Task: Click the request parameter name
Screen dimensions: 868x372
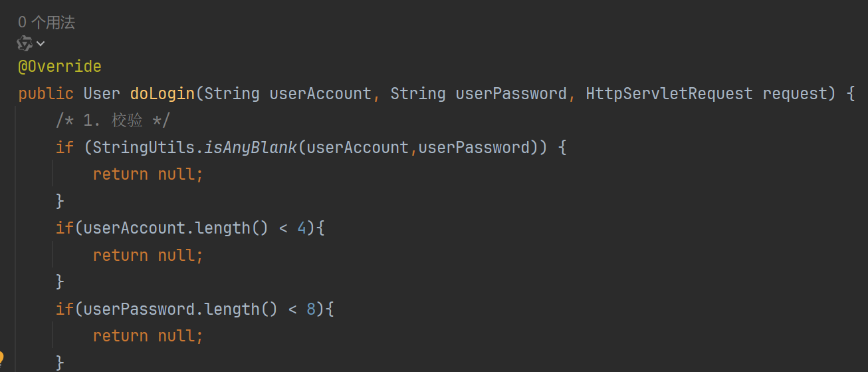Action: pyautogui.click(x=794, y=94)
